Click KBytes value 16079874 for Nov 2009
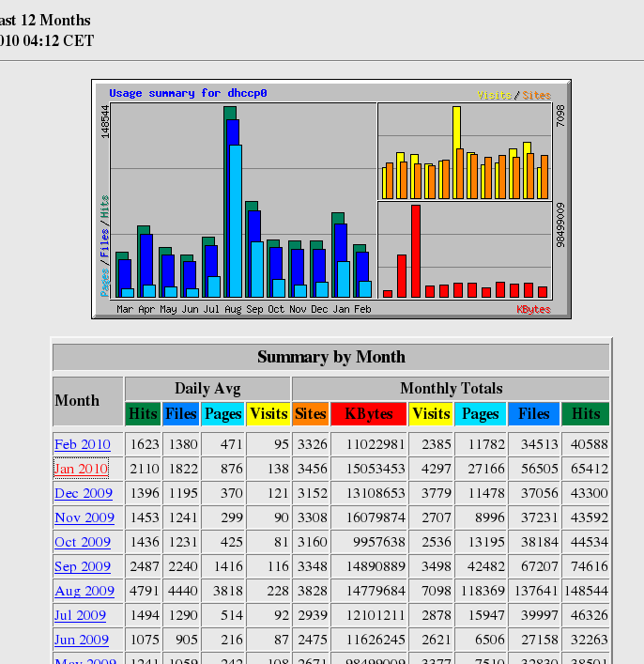644x664 pixels. (376, 517)
